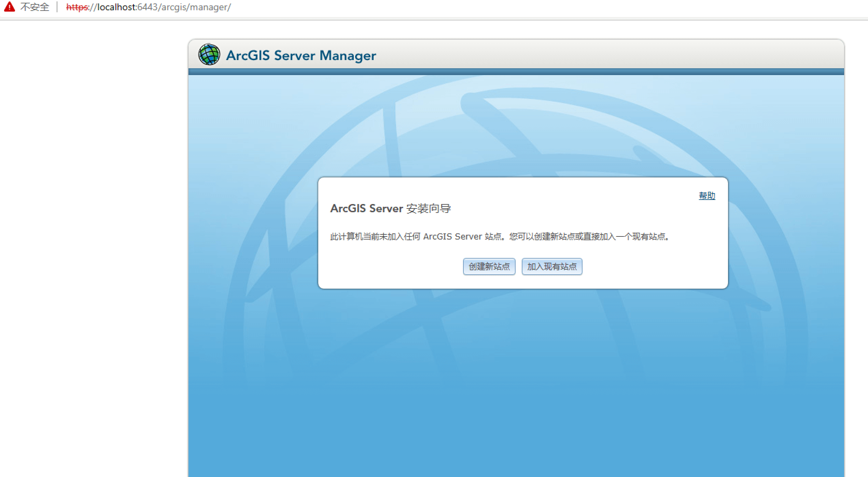Screen dimensions: 868x477
Task: Open the 帮助 help link
Action: pos(707,196)
